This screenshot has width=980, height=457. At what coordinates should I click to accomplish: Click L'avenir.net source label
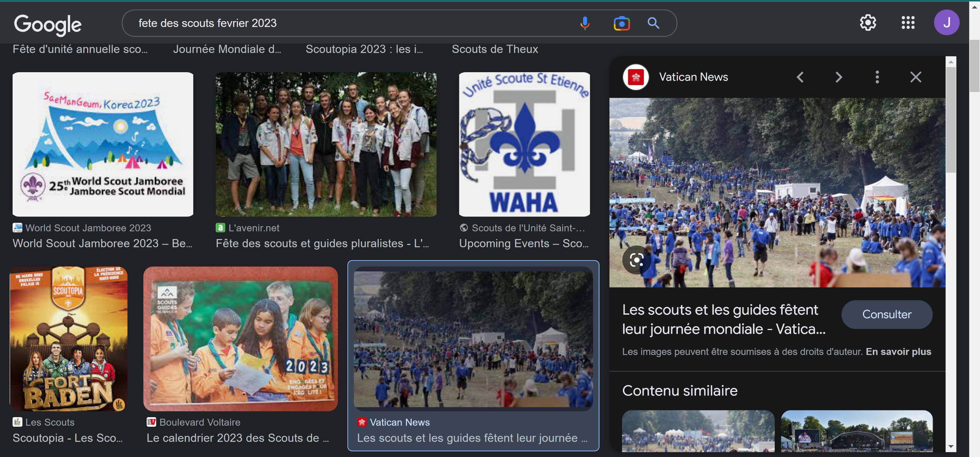254,228
